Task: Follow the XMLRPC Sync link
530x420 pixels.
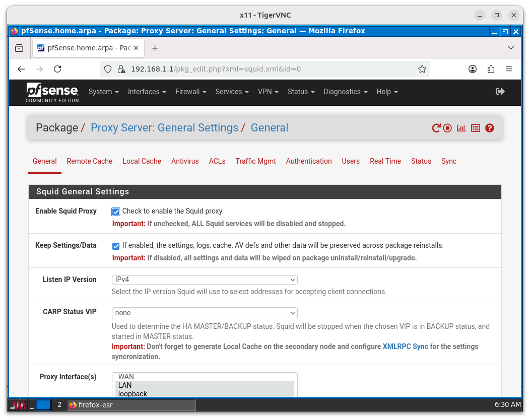Action: point(405,346)
